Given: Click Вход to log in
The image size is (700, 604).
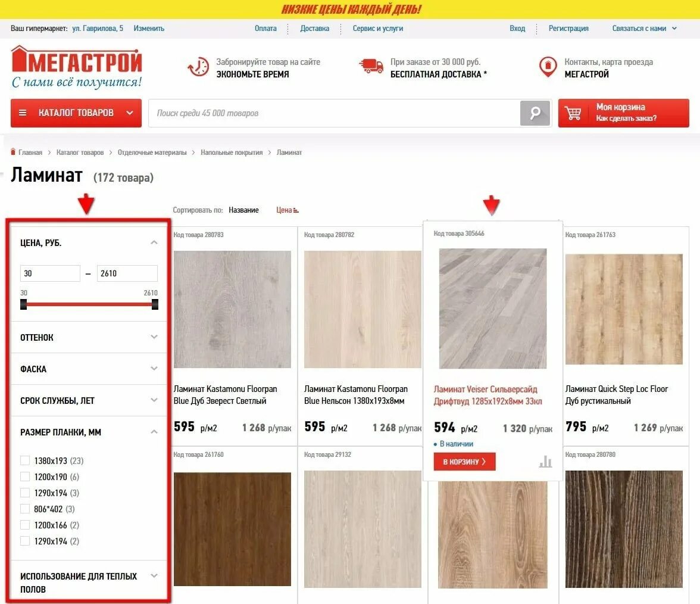Looking at the screenshot, I should coord(517,28).
